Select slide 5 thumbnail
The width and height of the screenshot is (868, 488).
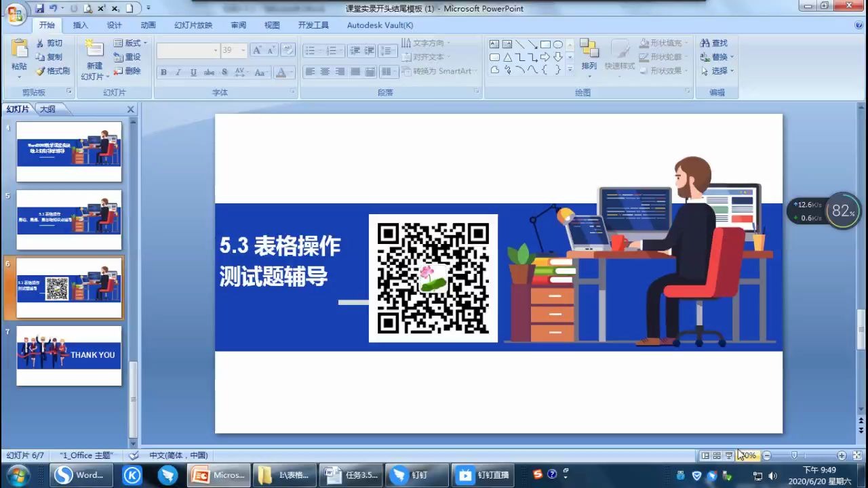click(69, 220)
